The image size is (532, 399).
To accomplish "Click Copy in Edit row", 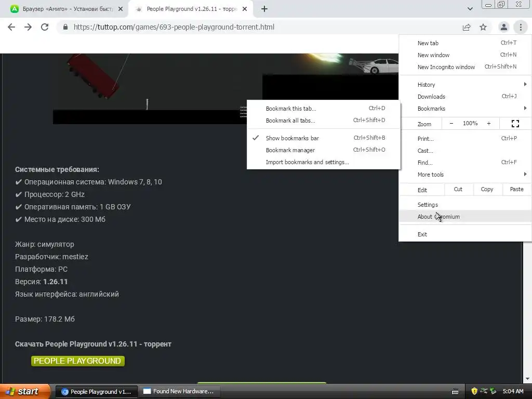I will click(487, 189).
